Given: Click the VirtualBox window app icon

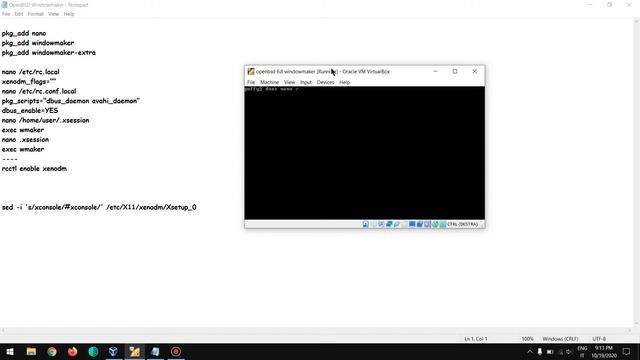Looking at the screenshot, I should tap(251, 71).
